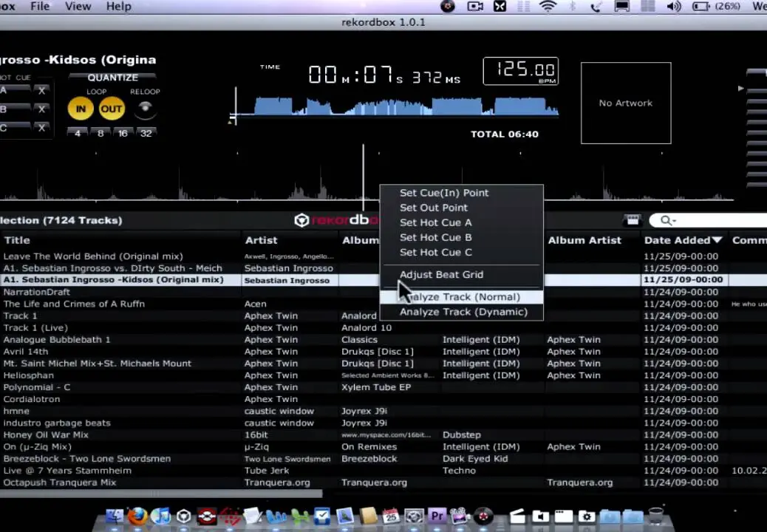Open Microsoft Word from the Dock
Image resolution: width=767 pixels, height=532 pixels.
(x=276, y=516)
